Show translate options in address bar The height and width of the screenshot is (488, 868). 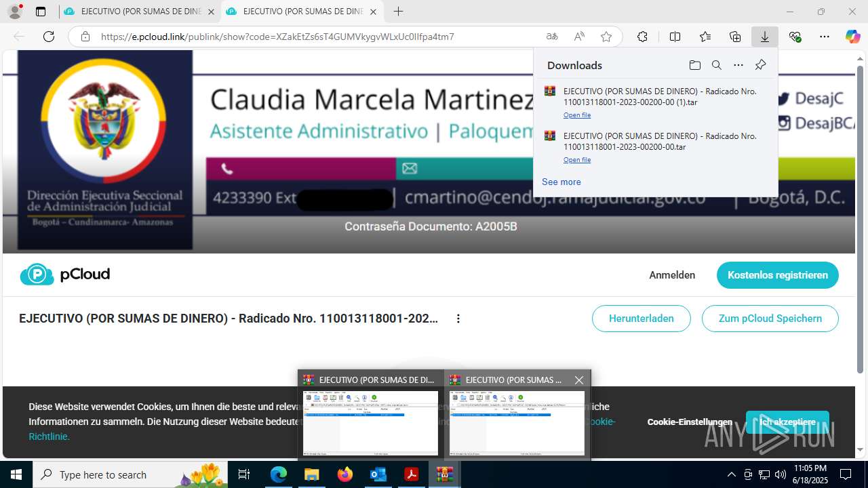pos(552,37)
